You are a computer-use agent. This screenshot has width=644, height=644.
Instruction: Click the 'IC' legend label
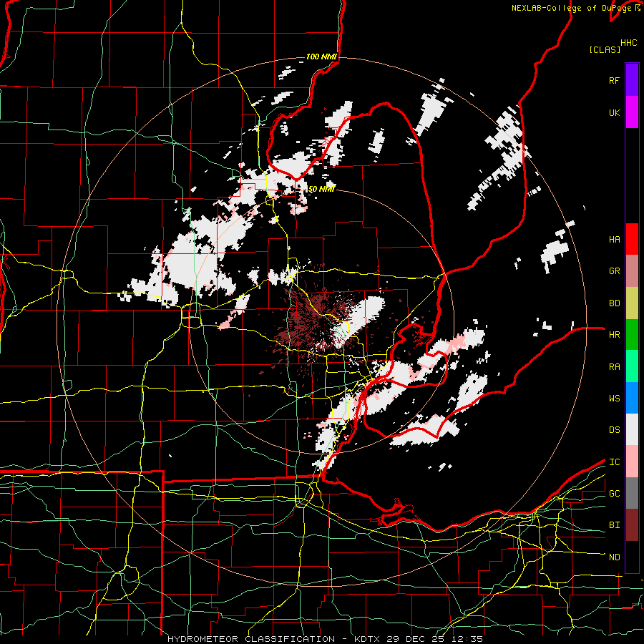tap(614, 462)
